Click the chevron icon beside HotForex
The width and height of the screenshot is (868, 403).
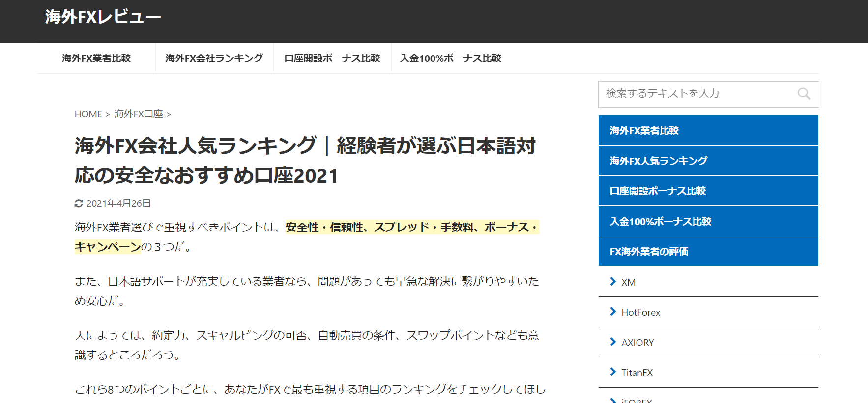[613, 312]
